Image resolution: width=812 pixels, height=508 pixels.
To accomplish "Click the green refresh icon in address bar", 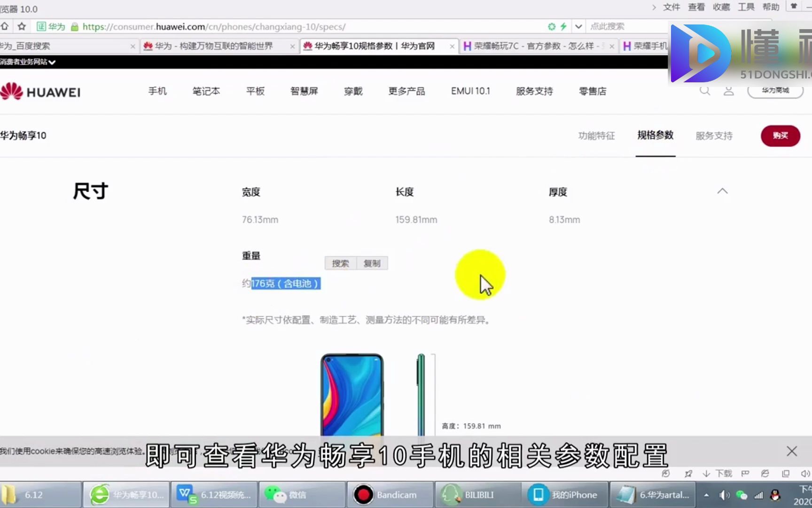I will click(552, 27).
